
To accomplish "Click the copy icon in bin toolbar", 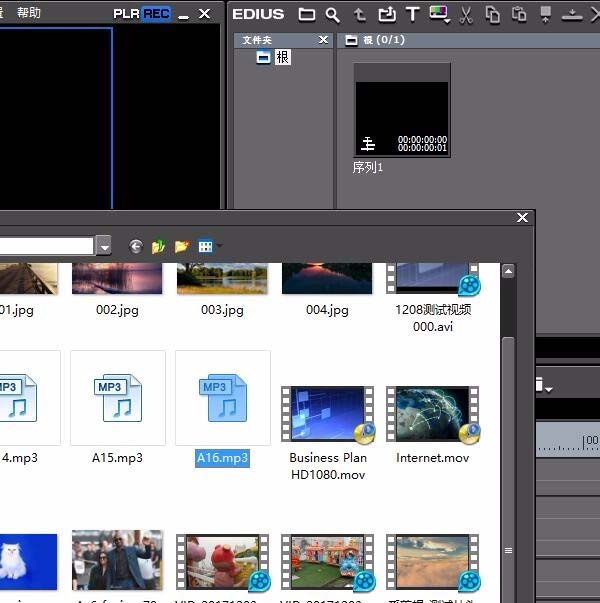I will click(x=493, y=14).
